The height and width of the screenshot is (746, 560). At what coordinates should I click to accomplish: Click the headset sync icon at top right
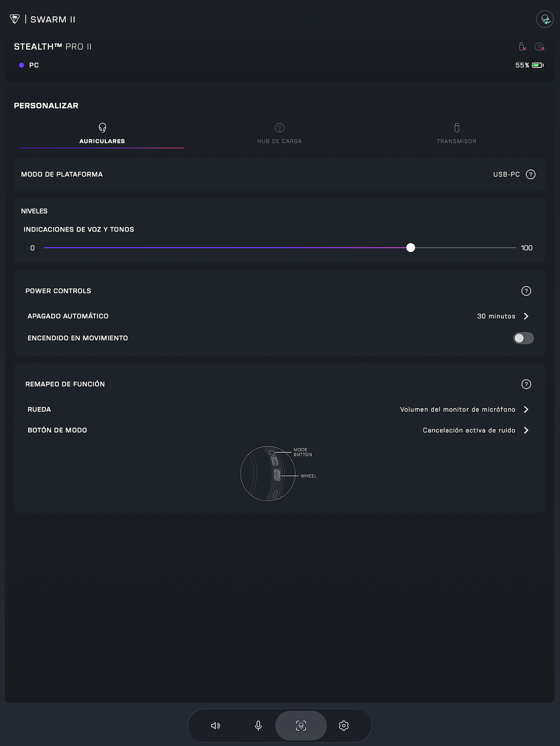[x=545, y=19]
